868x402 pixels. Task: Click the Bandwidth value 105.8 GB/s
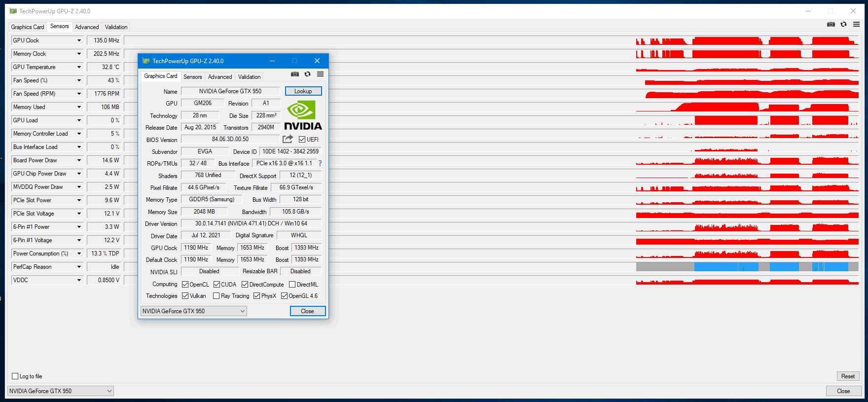[x=295, y=212]
